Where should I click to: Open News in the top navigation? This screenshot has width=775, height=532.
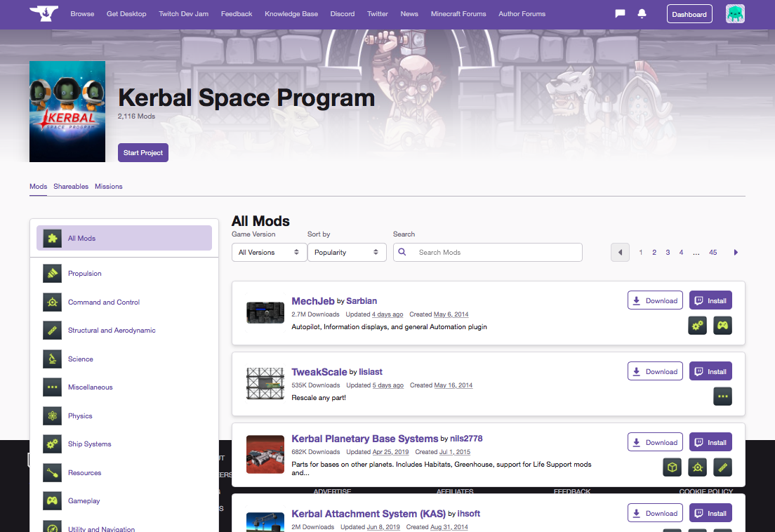click(x=409, y=14)
